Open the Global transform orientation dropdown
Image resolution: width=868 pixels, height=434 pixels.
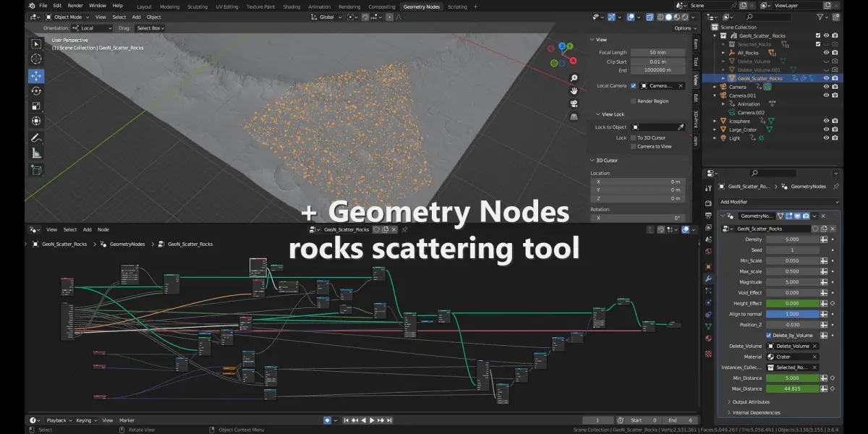click(331, 17)
